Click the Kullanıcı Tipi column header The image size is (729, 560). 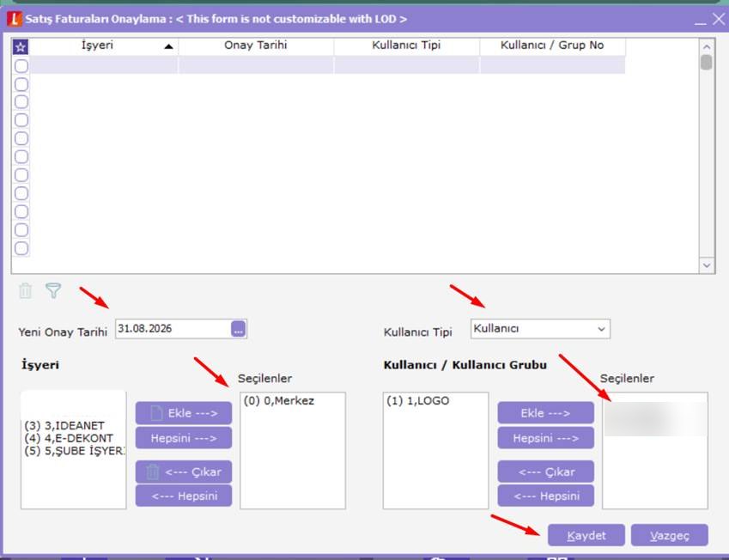point(406,46)
